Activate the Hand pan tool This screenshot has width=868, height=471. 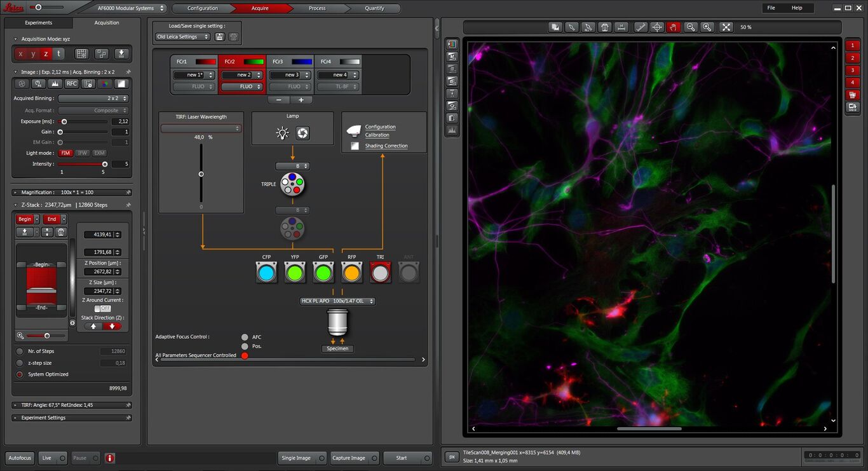pyautogui.click(x=674, y=27)
